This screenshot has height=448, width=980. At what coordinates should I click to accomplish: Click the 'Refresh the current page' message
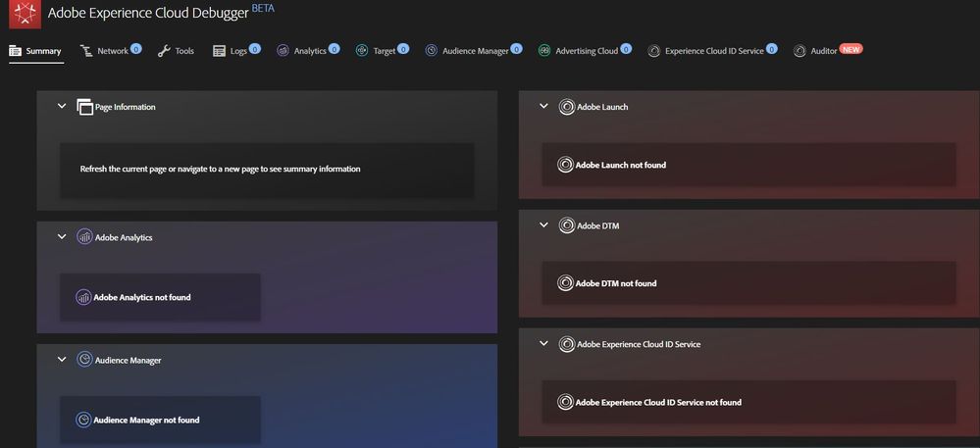220,169
